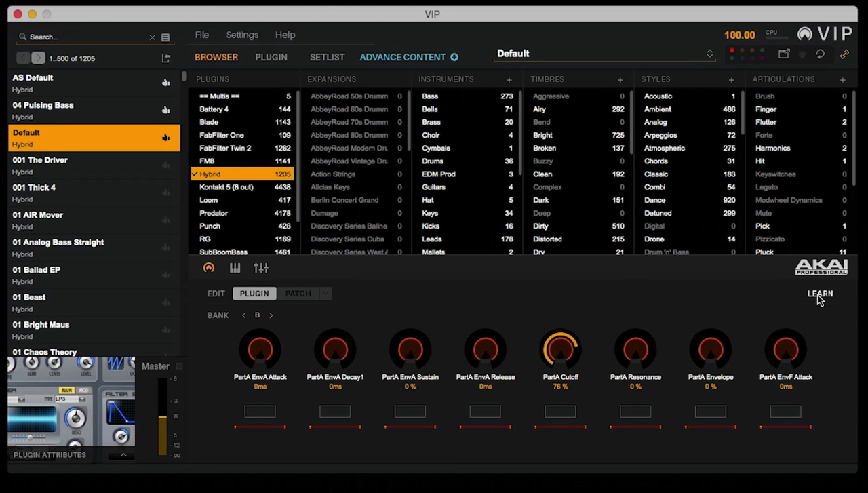Click the export patch list icon

point(166,58)
